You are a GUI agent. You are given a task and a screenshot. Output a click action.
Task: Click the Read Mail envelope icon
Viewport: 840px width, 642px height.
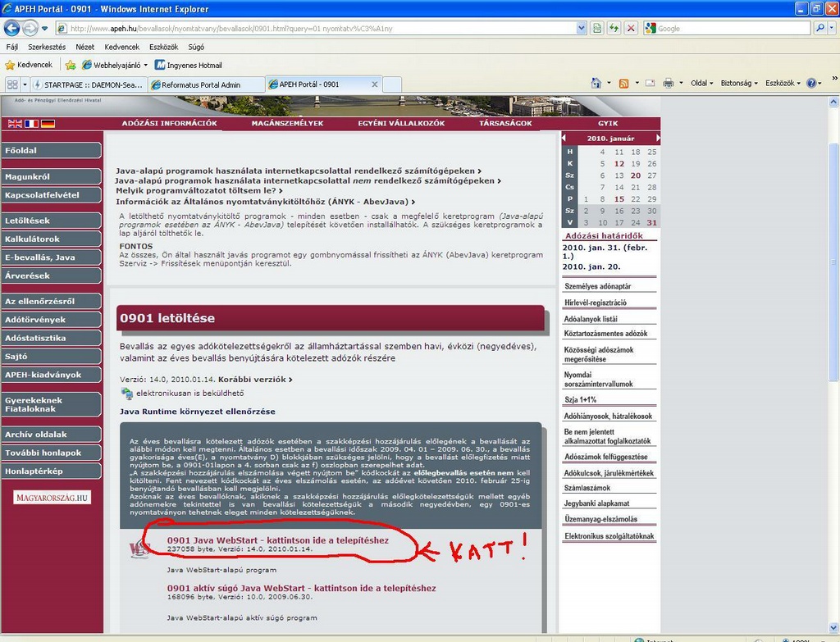click(651, 83)
